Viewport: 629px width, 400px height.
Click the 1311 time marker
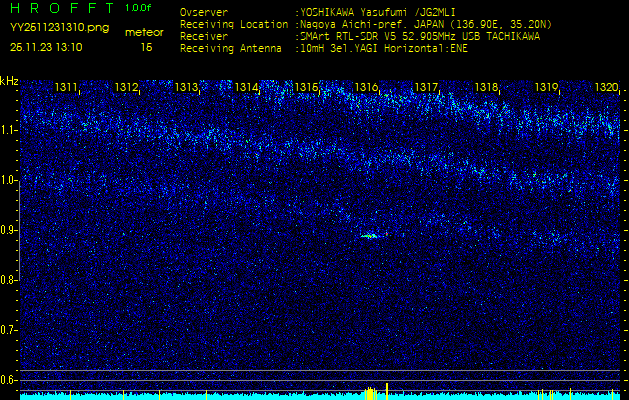(66, 88)
